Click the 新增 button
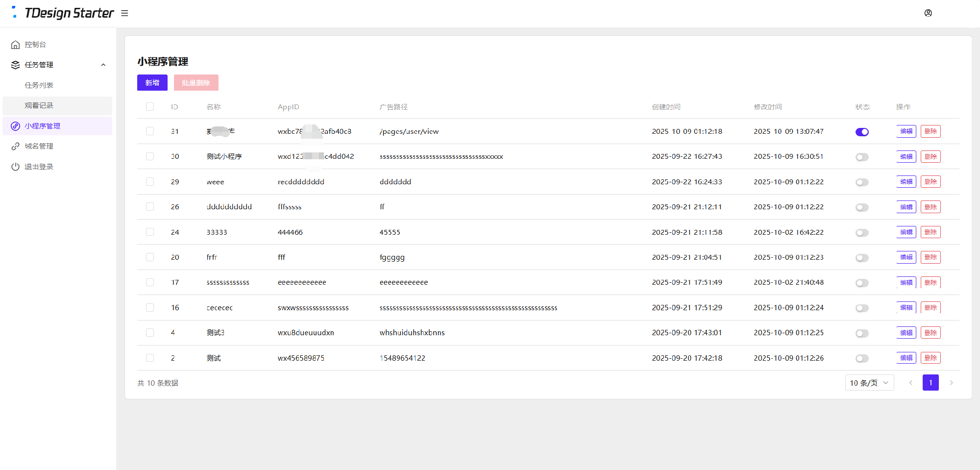Screen dimensions: 980x470 (x=152, y=83)
